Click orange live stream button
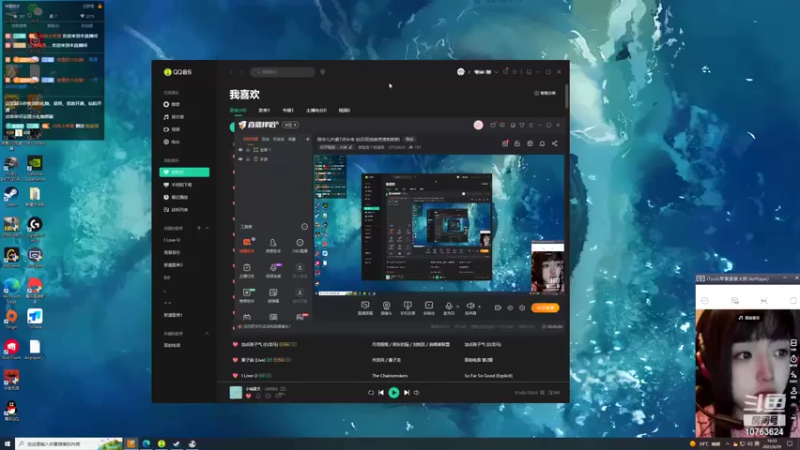The image size is (800, 450). click(545, 308)
